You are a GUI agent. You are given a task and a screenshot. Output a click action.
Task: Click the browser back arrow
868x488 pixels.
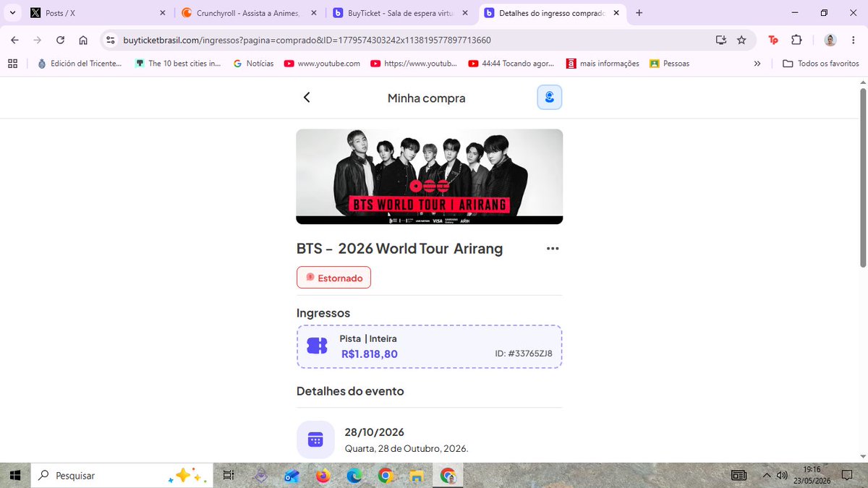(15, 40)
